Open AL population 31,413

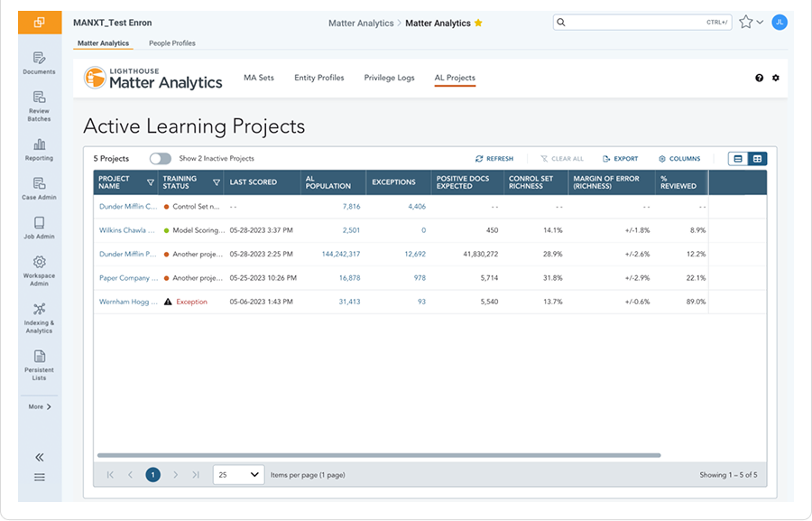349,302
